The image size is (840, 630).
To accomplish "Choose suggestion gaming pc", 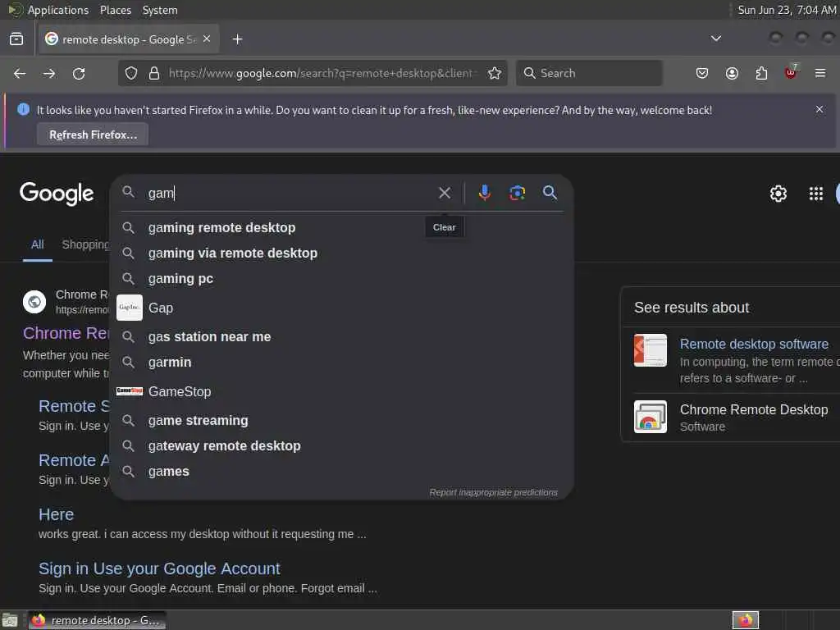I will click(x=342, y=279).
